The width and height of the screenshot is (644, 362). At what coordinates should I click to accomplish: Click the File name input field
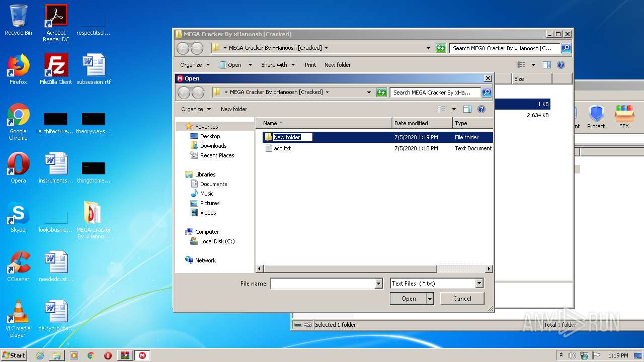[x=323, y=284]
